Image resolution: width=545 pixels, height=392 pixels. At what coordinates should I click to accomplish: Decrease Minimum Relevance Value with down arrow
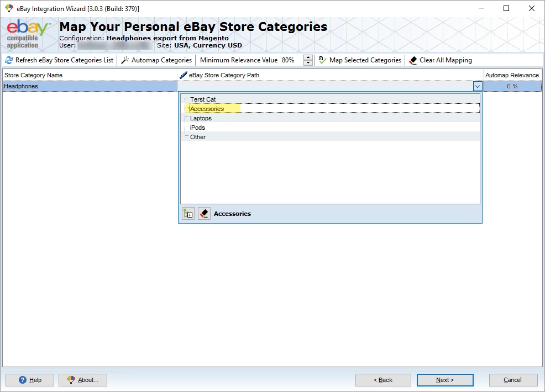click(308, 63)
